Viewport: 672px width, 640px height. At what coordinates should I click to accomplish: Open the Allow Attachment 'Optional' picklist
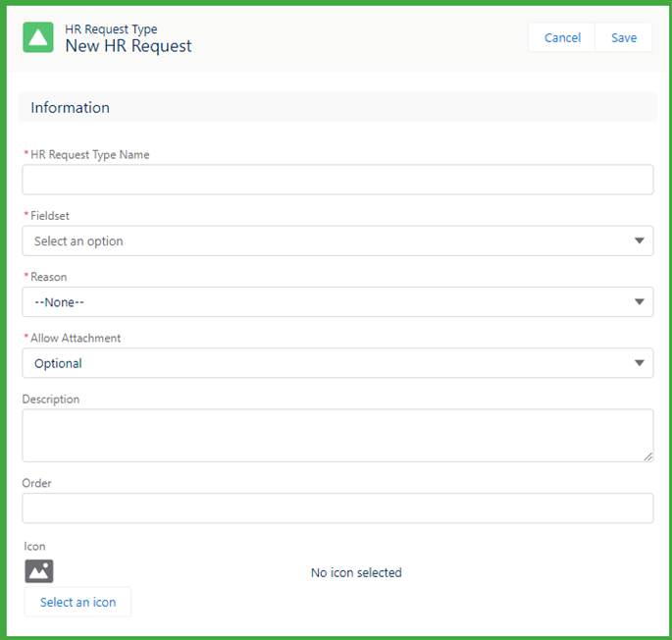(x=324, y=363)
